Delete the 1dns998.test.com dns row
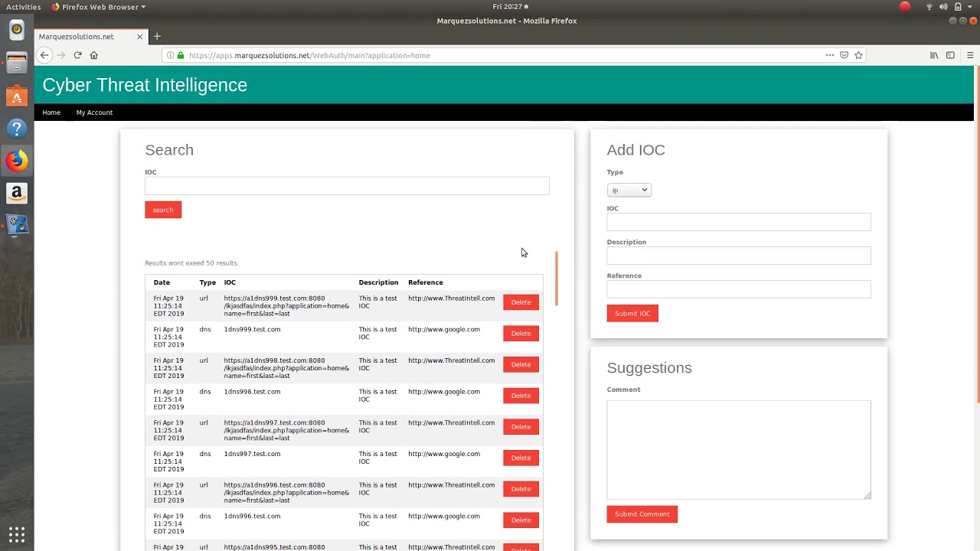The image size is (980, 551). point(521,396)
